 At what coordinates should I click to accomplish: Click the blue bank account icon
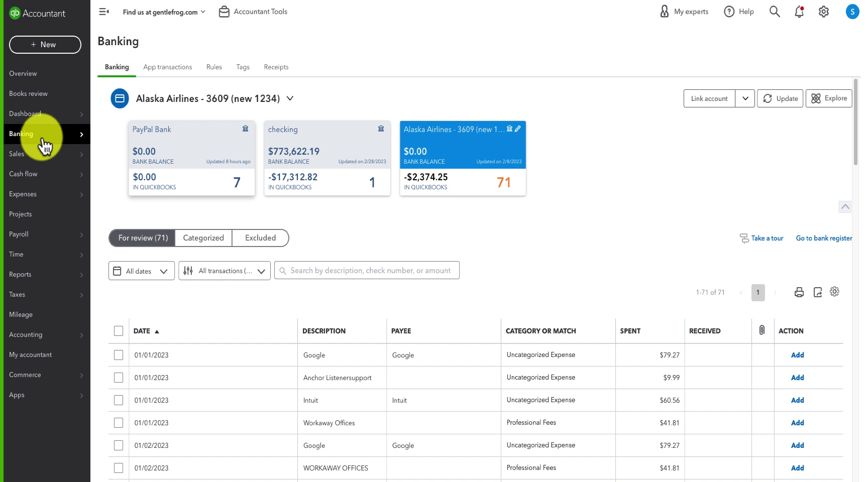tap(120, 98)
